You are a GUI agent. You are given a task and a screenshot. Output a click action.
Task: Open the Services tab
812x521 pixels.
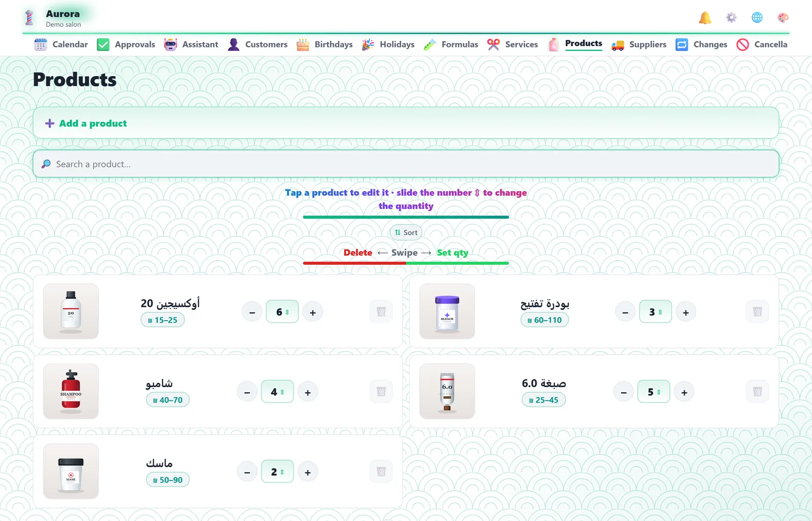click(512, 45)
